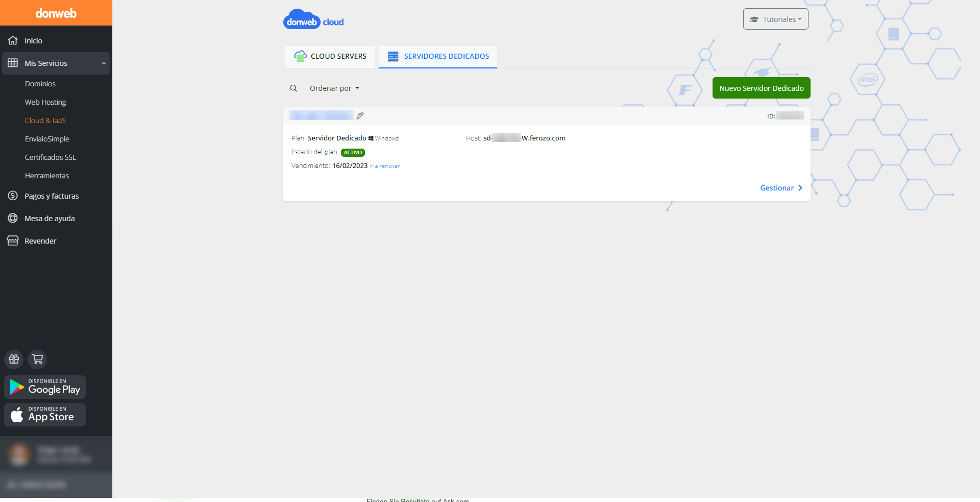The height and width of the screenshot is (502, 980).
Task: Click the donweb logo in sidebar header
Action: [x=56, y=13]
